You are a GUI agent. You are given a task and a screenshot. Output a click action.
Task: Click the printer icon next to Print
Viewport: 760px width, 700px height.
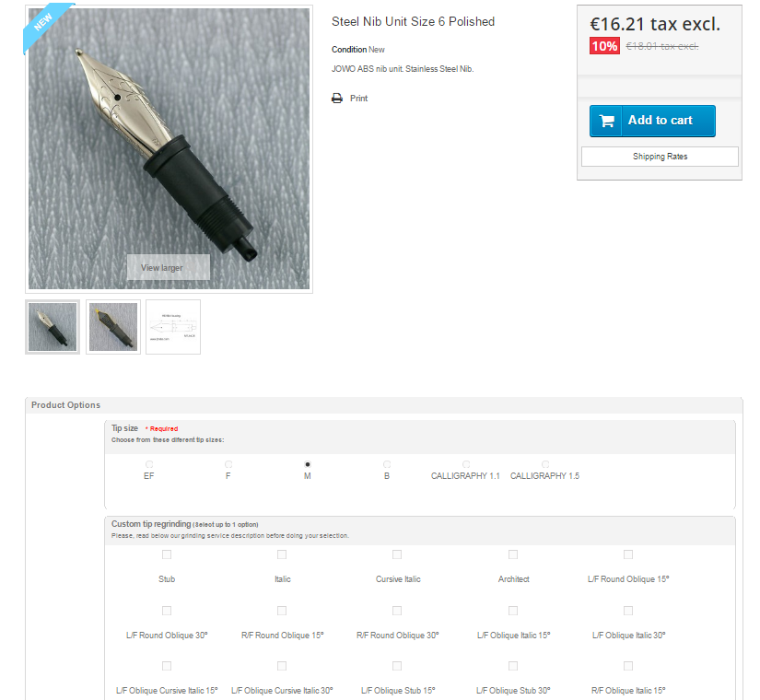(337, 99)
